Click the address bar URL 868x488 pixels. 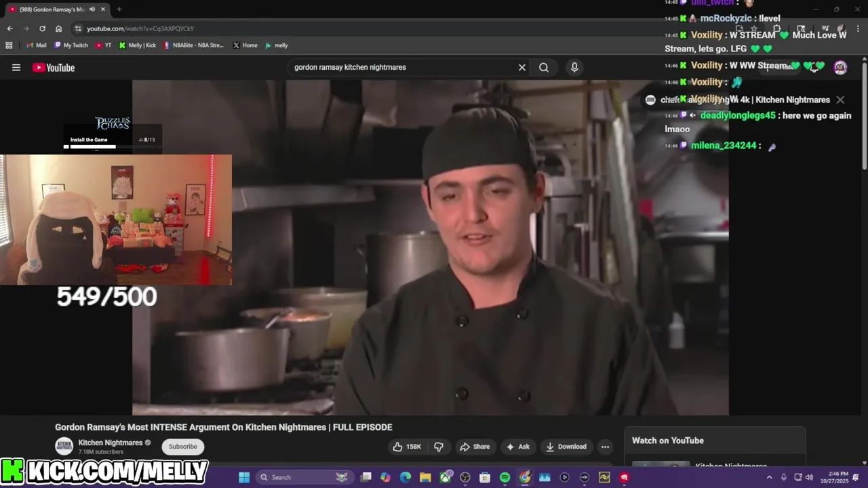(140, 28)
